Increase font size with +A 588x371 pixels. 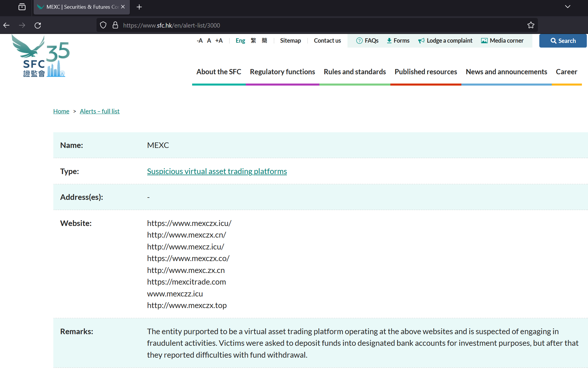click(x=219, y=41)
